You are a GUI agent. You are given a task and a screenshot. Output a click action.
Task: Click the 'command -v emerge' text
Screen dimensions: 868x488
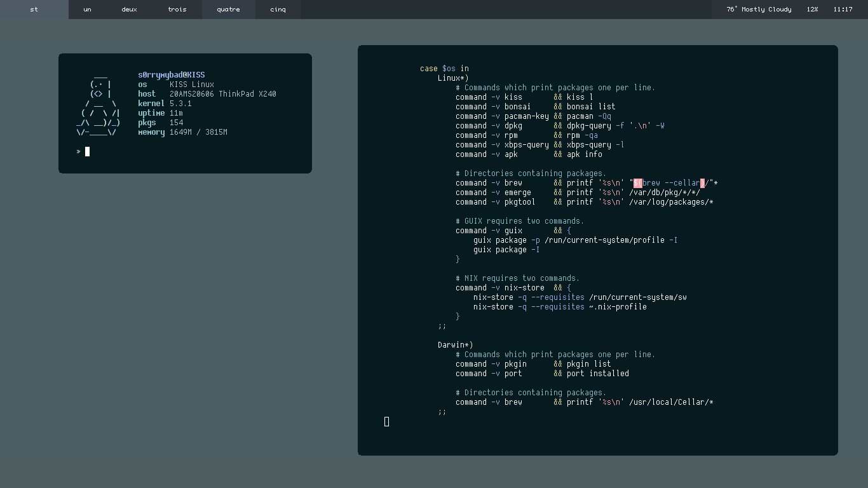coord(493,193)
